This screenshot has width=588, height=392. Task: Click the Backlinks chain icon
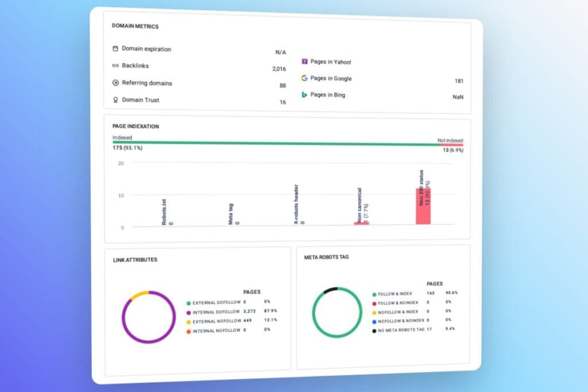pyautogui.click(x=115, y=66)
